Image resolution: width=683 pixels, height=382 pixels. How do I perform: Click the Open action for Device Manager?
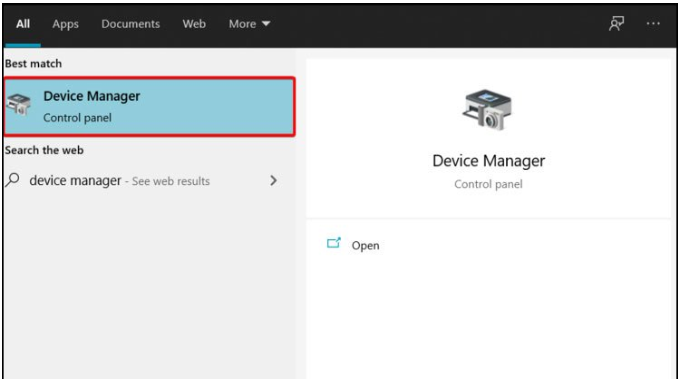365,246
